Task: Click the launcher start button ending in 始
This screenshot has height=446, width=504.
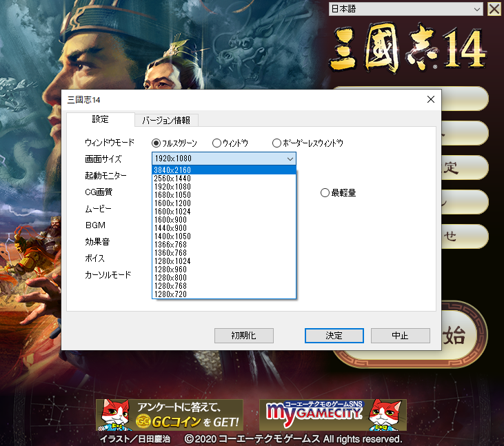Action: coord(463,335)
